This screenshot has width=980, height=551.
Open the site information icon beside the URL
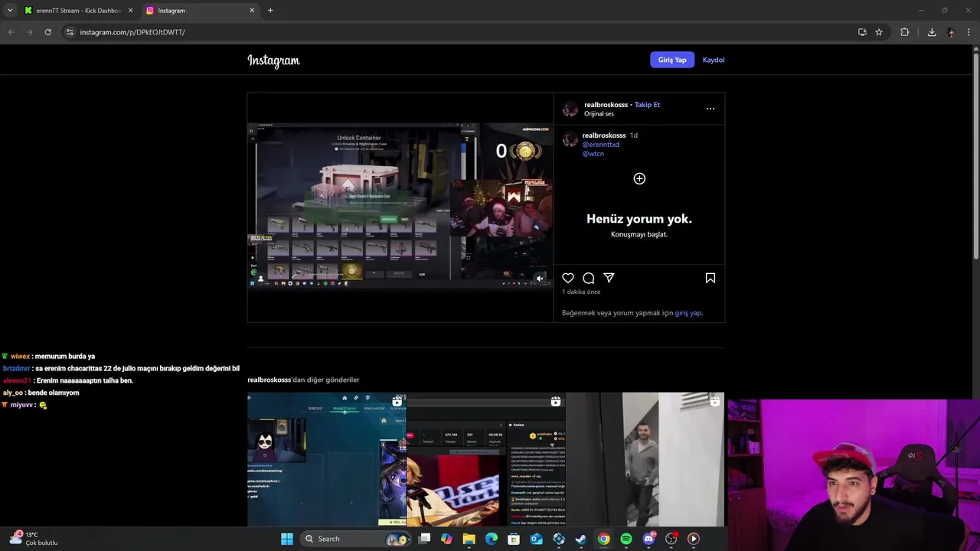(x=70, y=32)
